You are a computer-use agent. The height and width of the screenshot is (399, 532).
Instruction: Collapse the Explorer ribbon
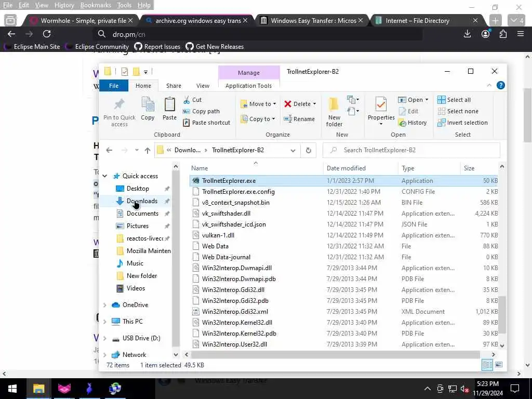[x=489, y=86]
